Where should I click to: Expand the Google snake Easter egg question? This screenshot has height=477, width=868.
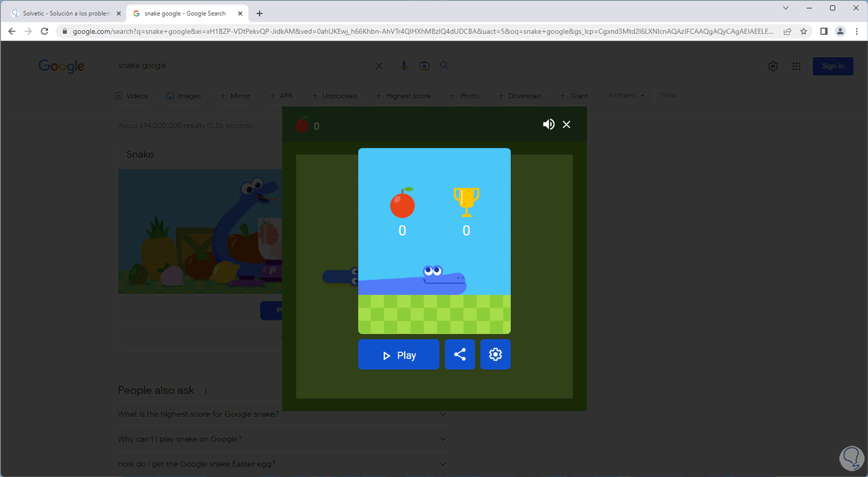pyautogui.click(x=282, y=464)
